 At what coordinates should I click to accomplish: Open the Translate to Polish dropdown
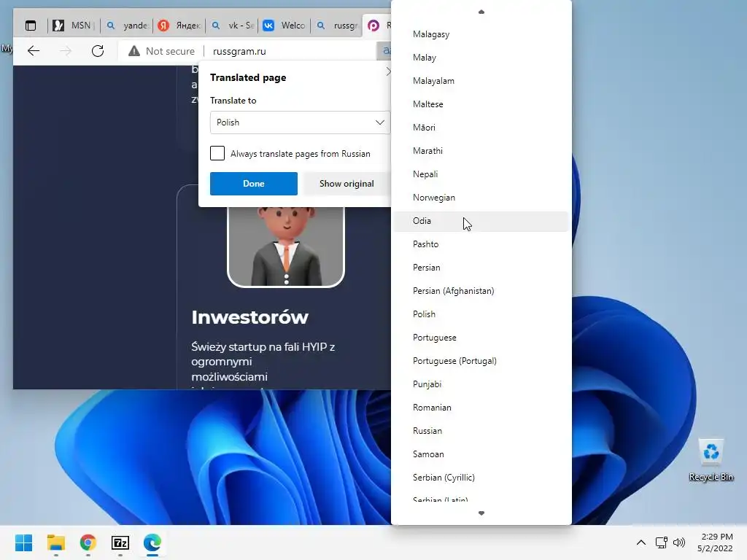pyautogui.click(x=300, y=122)
